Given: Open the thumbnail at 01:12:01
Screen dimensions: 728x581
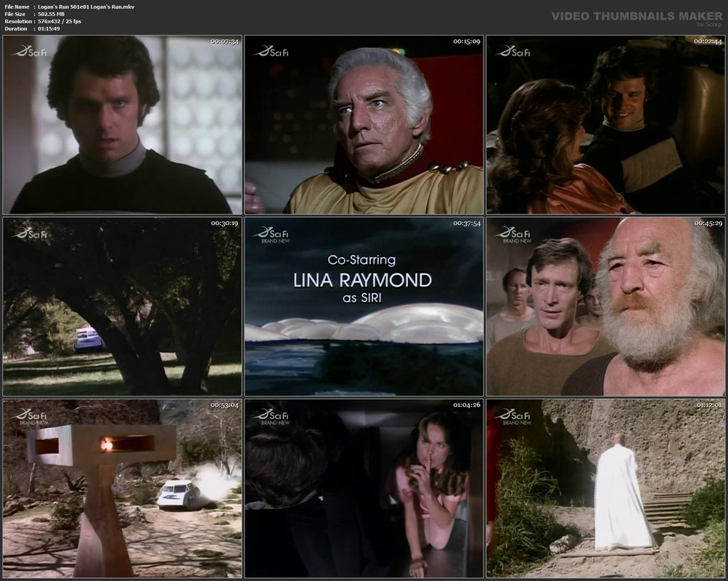Looking at the screenshot, I should click(x=605, y=489).
